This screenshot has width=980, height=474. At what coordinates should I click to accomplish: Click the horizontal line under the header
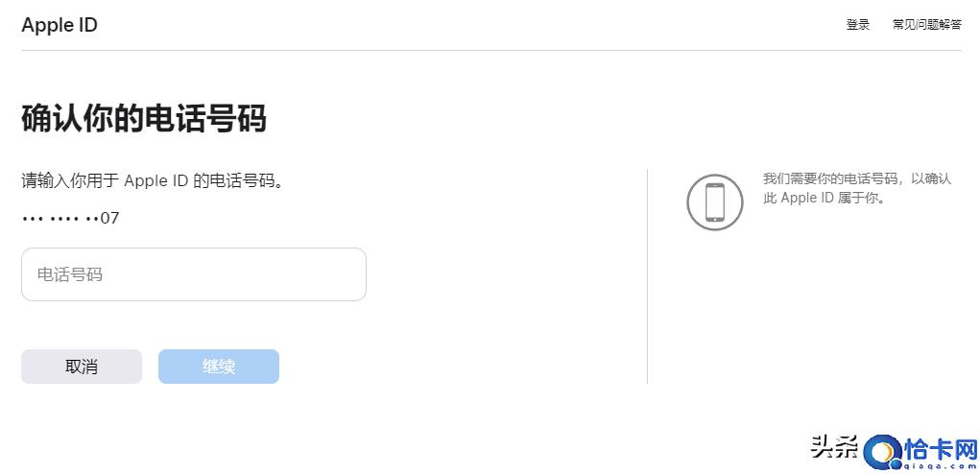[491, 50]
